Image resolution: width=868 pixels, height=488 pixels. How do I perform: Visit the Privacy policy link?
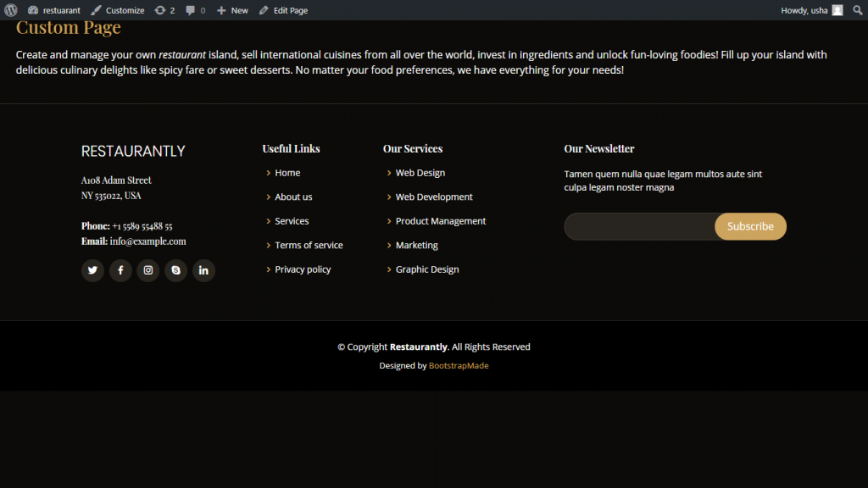(x=303, y=269)
